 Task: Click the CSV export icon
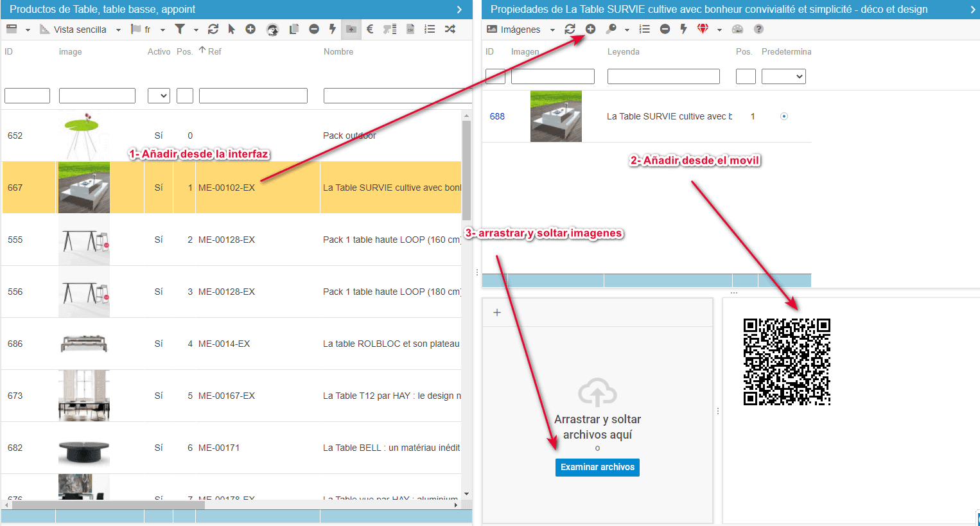pos(410,29)
